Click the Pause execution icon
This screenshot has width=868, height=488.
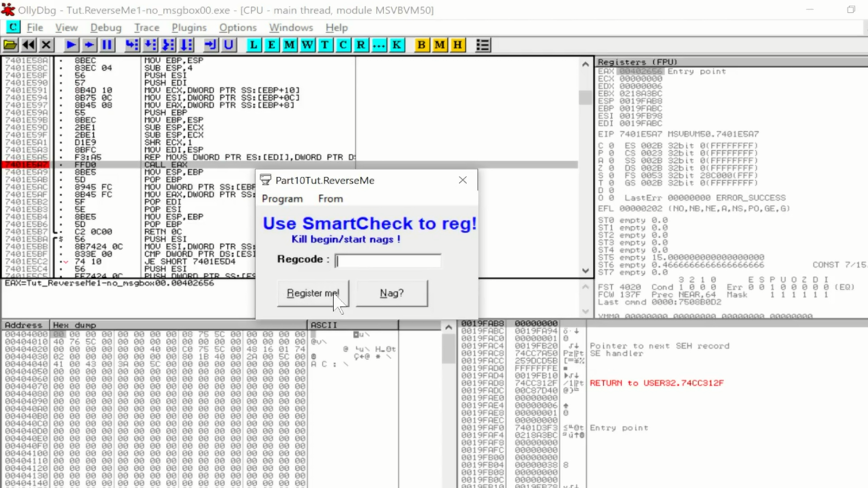[107, 45]
